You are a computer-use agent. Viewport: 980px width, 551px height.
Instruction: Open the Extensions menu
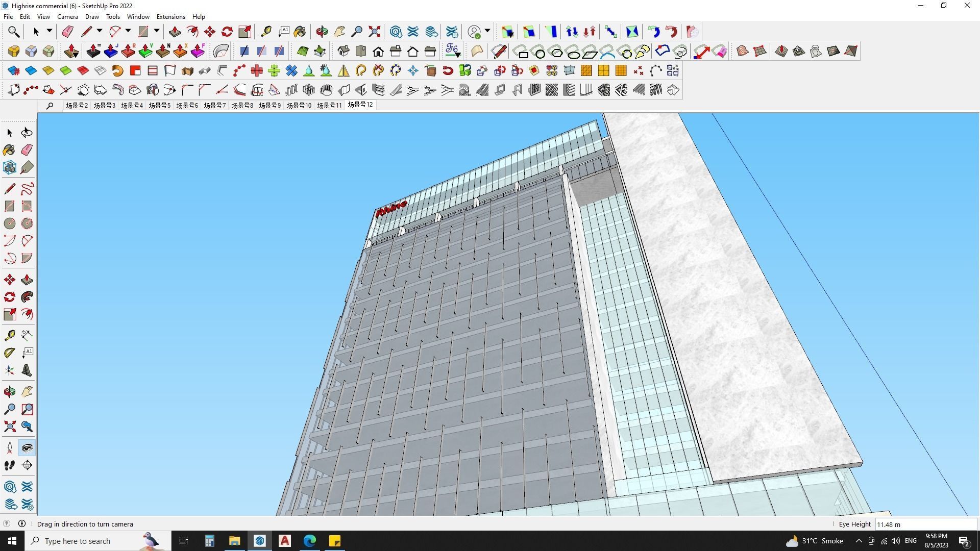tap(170, 17)
